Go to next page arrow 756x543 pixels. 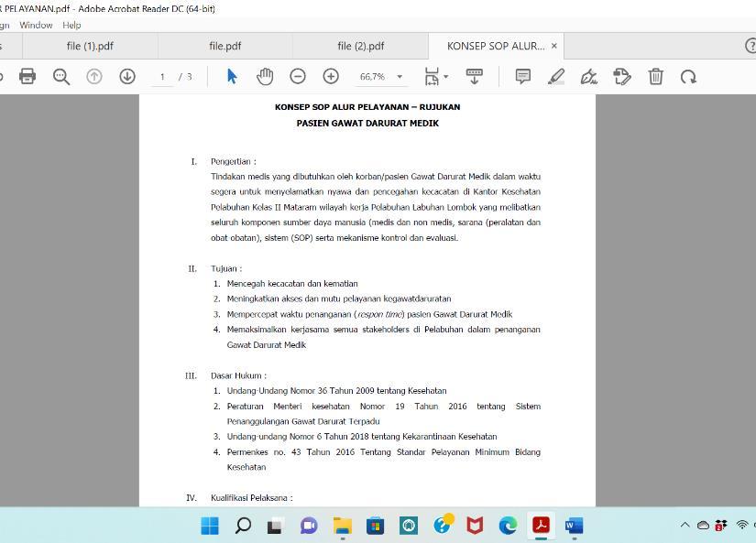pyautogui.click(x=127, y=76)
